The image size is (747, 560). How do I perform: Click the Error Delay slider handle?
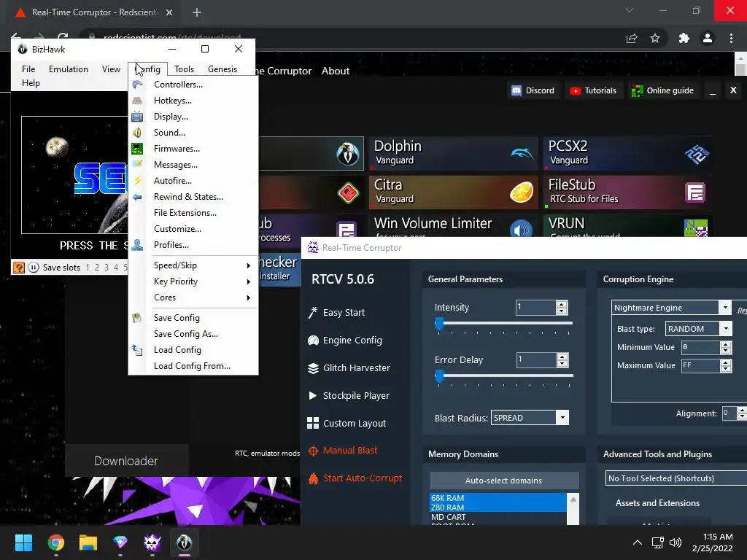tap(439, 376)
